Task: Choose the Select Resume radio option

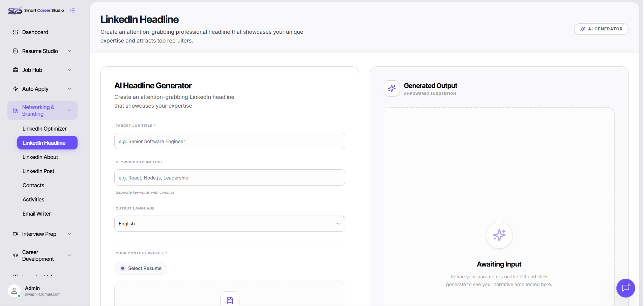Action: coord(123,268)
